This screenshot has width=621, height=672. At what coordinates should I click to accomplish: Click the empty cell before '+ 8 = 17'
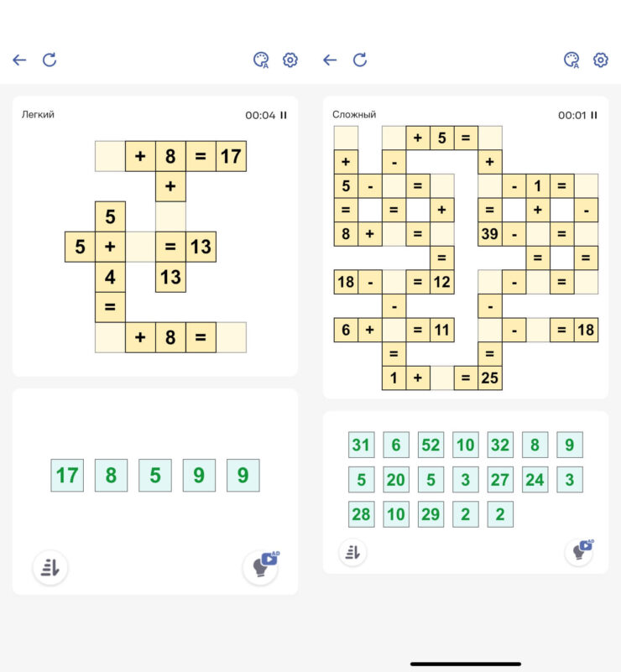coord(110,156)
